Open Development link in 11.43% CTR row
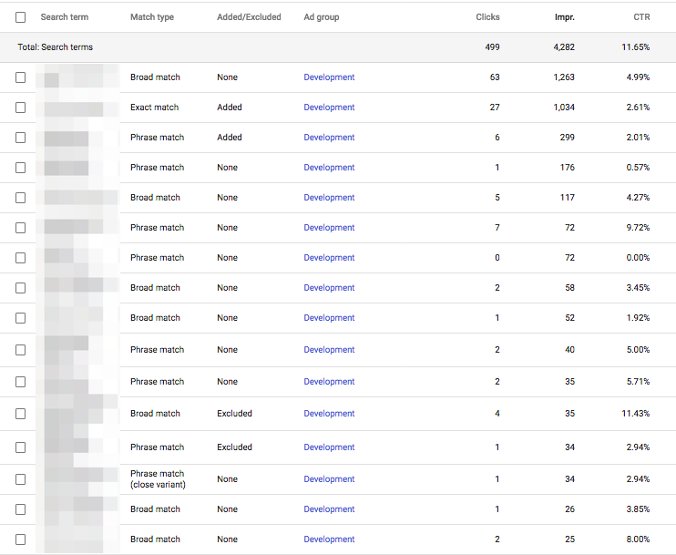Image resolution: width=676 pixels, height=555 pixels. tap(329, 414)
